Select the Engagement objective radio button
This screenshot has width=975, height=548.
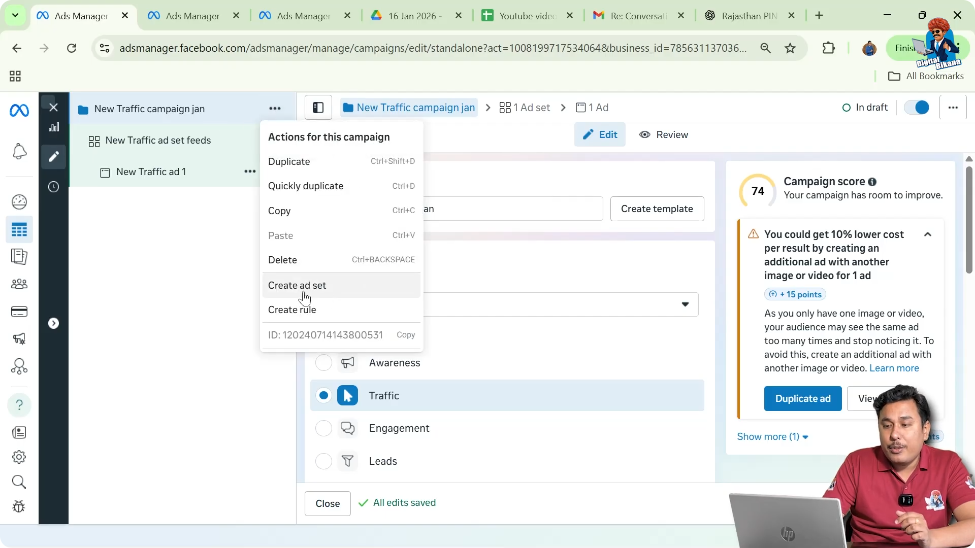coord(323,428)
